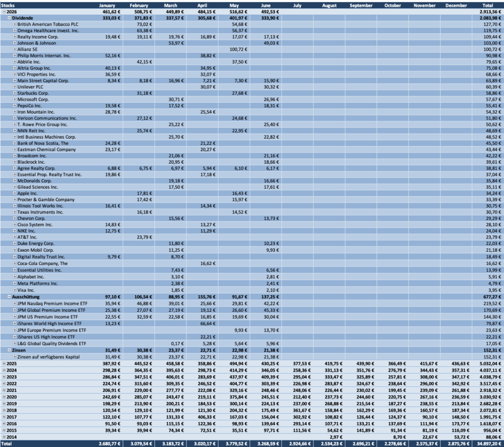The width and height of the screenshot is (504, 447).
Task: Select 2025 total 5.032,04 €
Action: (x=491, y=363)
